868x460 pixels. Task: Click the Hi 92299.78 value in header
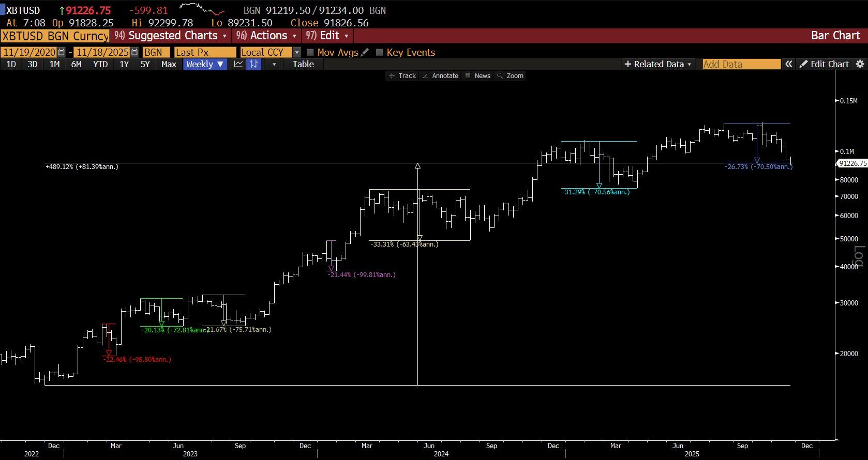[162, 23]
